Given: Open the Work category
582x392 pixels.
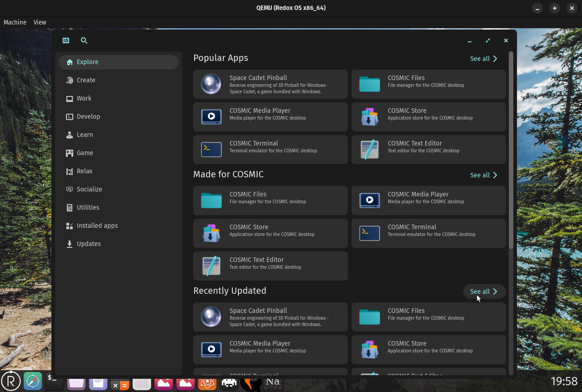Looking at the screenshot, I should tap(119, 99).
